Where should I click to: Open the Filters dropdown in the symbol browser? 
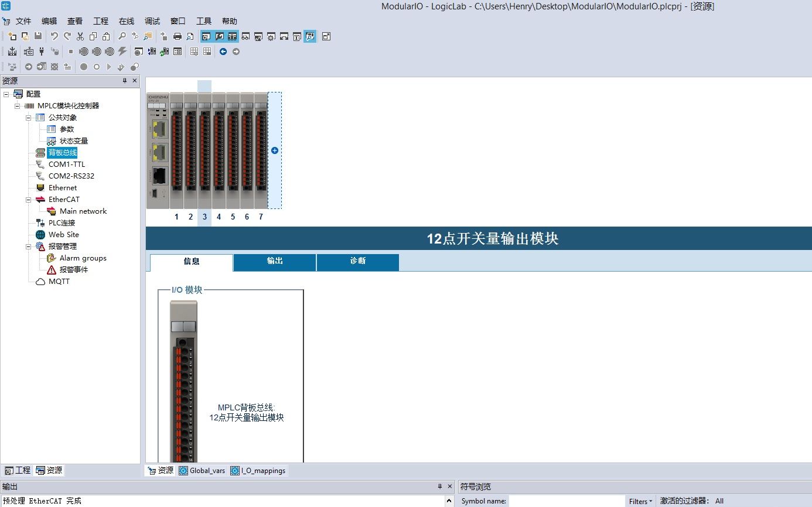point(639,501)
